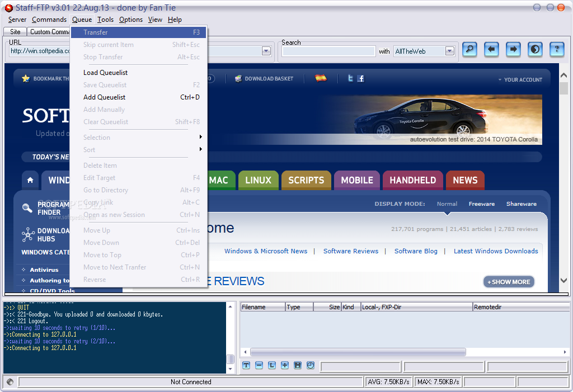
Task: Open the HANDHELD category tab
Action: (412, 180)
